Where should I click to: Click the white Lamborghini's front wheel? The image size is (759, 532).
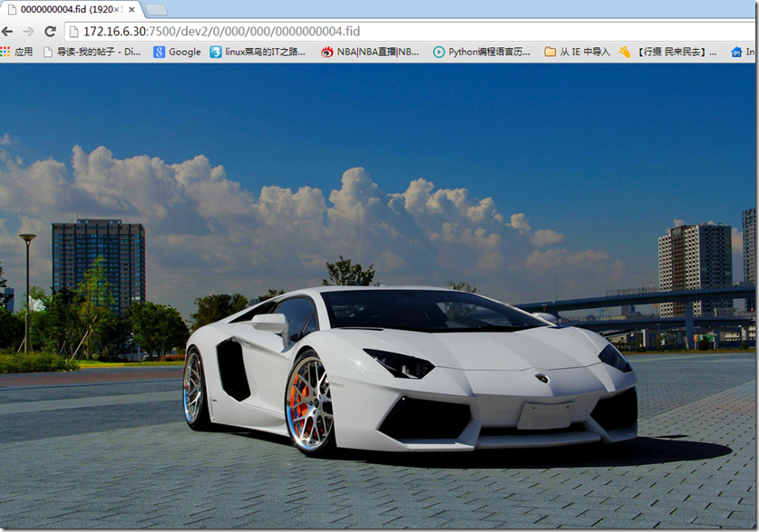tap(309, 402)
